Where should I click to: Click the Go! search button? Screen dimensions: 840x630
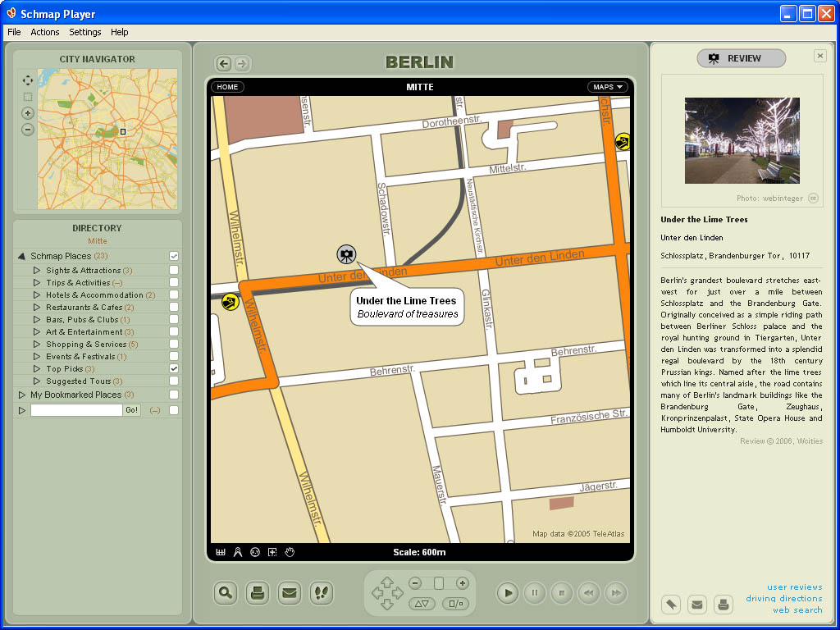pos(132,410)
